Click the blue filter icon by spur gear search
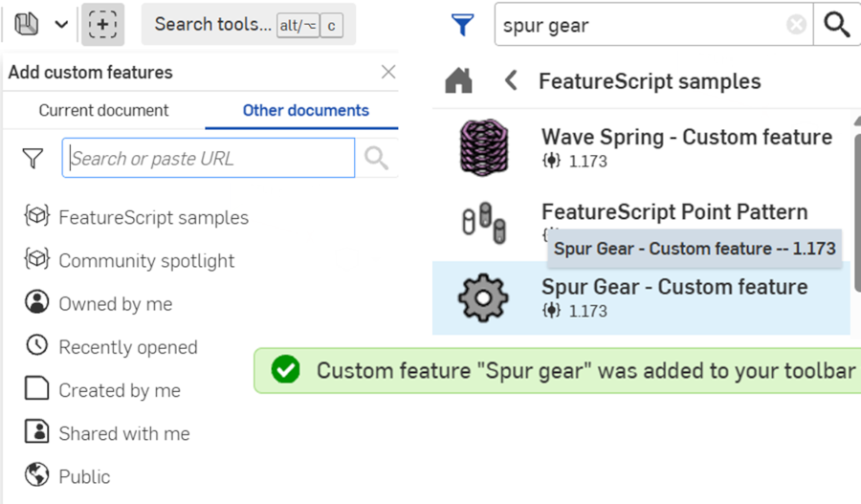This screenshot has width=861, height=504. (463, 26)
